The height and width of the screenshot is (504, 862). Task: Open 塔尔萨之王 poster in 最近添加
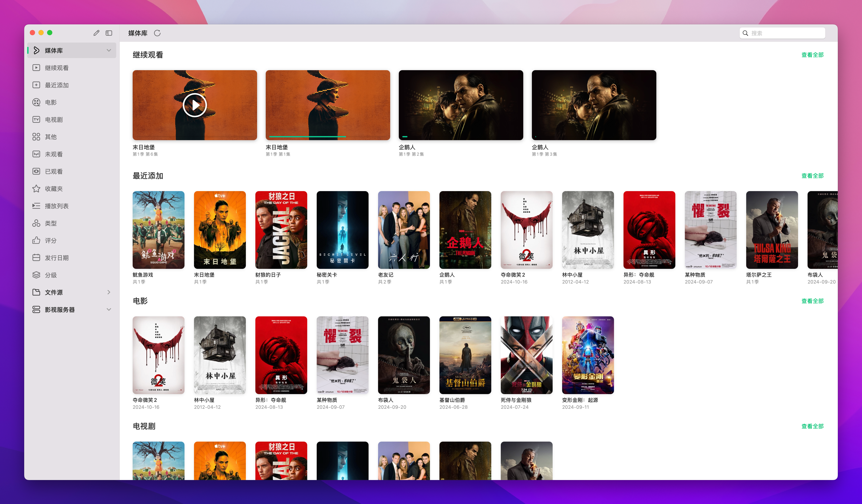click(x=772, y=230)
